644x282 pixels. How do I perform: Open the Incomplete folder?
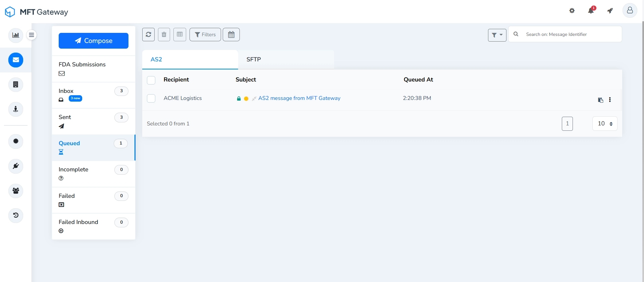click(94, 174)
